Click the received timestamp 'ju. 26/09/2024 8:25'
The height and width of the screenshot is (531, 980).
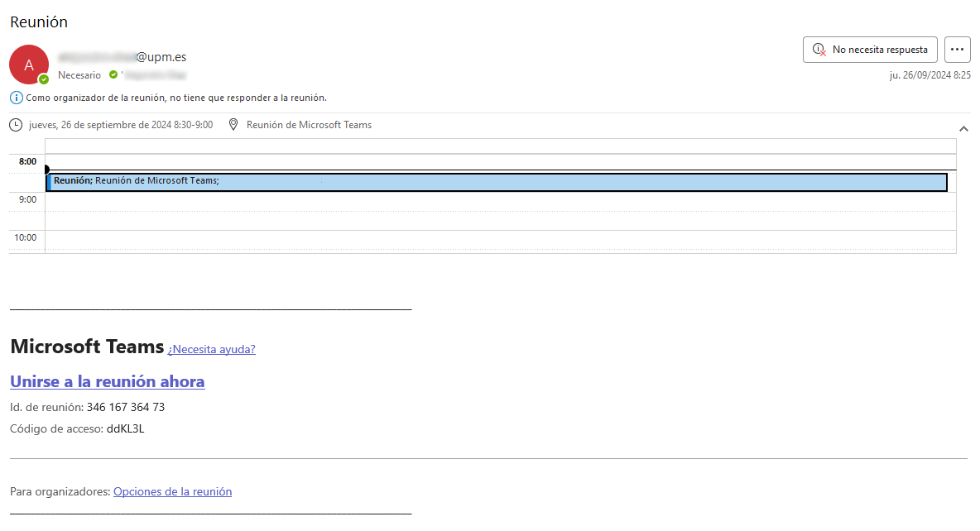(x=930, y=75)
